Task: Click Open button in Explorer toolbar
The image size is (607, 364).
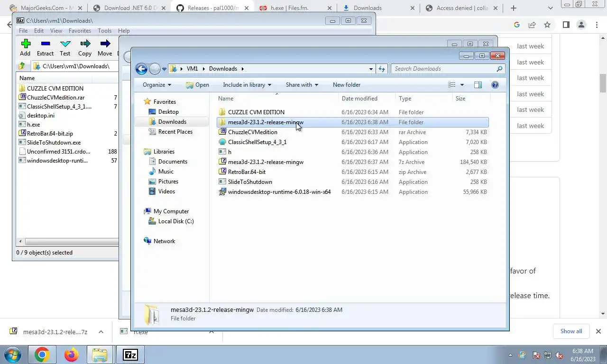Action: click(197, 85)
